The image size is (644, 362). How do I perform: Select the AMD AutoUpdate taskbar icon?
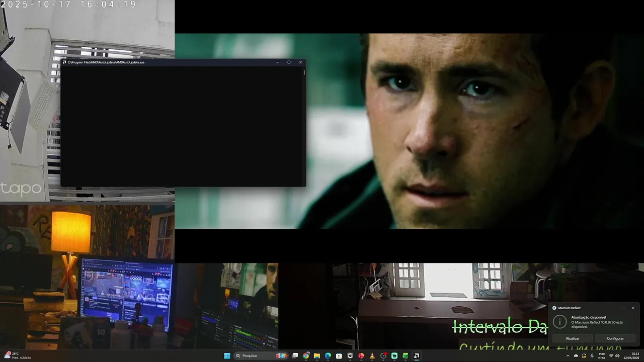[x=417, y=356]
